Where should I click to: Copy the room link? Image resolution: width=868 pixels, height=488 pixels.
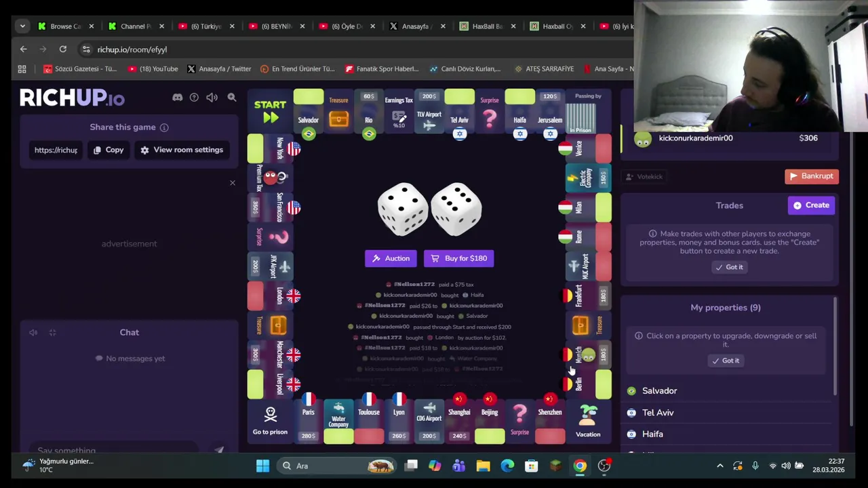click(x=108, y=150)
